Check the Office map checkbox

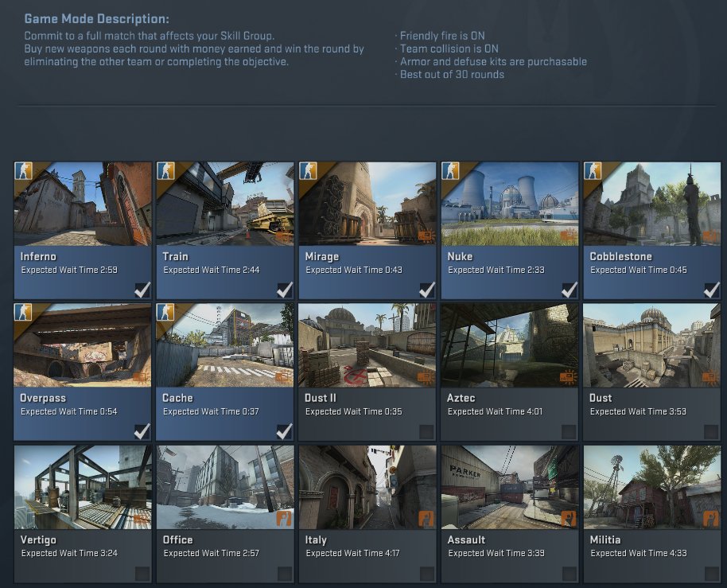[x=284, y=574]
